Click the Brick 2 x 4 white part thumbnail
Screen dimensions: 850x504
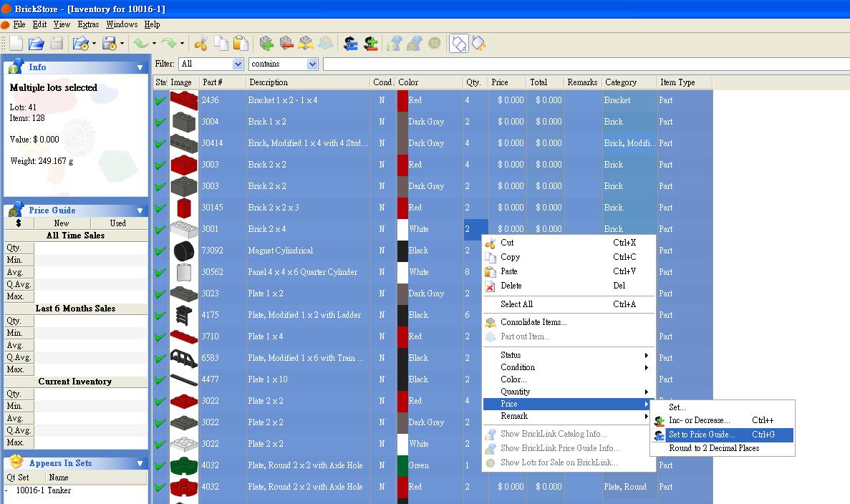(x=184, y=229)
